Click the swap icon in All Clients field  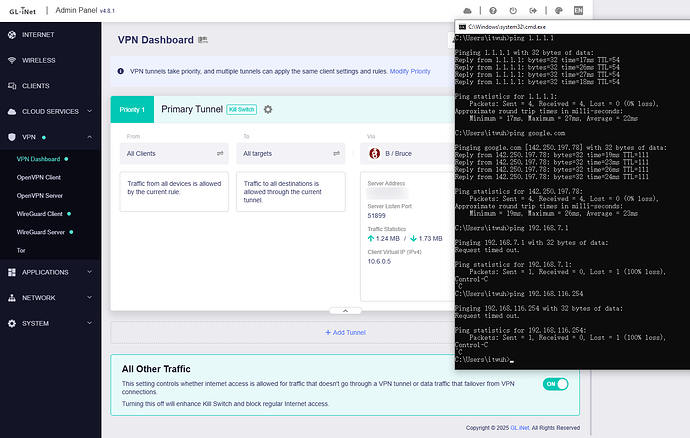pos(220,154)
